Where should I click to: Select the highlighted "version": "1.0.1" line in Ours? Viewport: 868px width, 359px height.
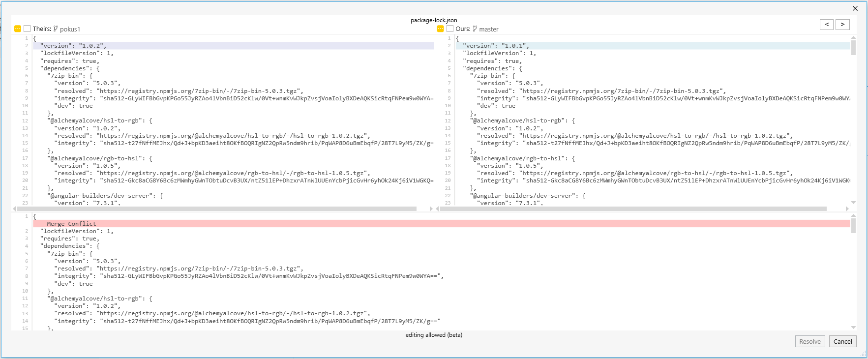point(653,46)
